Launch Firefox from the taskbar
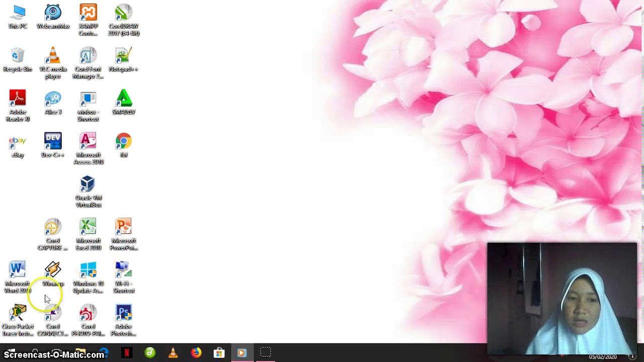The image size is (644, 362). [x=196, y=353]
